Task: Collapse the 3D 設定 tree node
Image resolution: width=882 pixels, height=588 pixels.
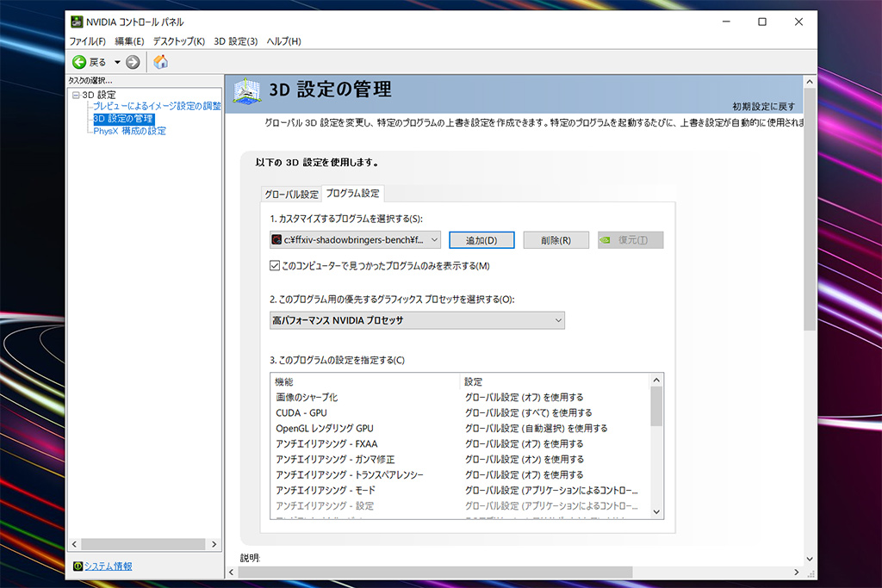Action: click(x=76, y=95)
